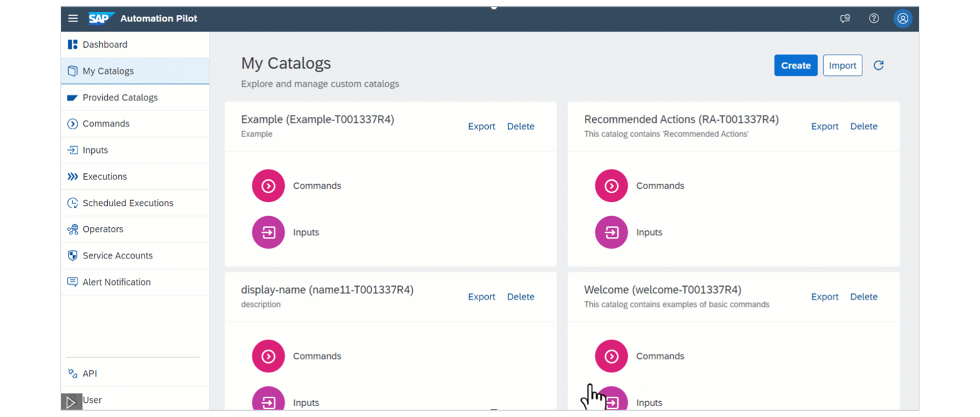Click the Alert Notification sidebar icon
Image resolution: width=980 pixels, height=417 pixels.
coord(72,282)
